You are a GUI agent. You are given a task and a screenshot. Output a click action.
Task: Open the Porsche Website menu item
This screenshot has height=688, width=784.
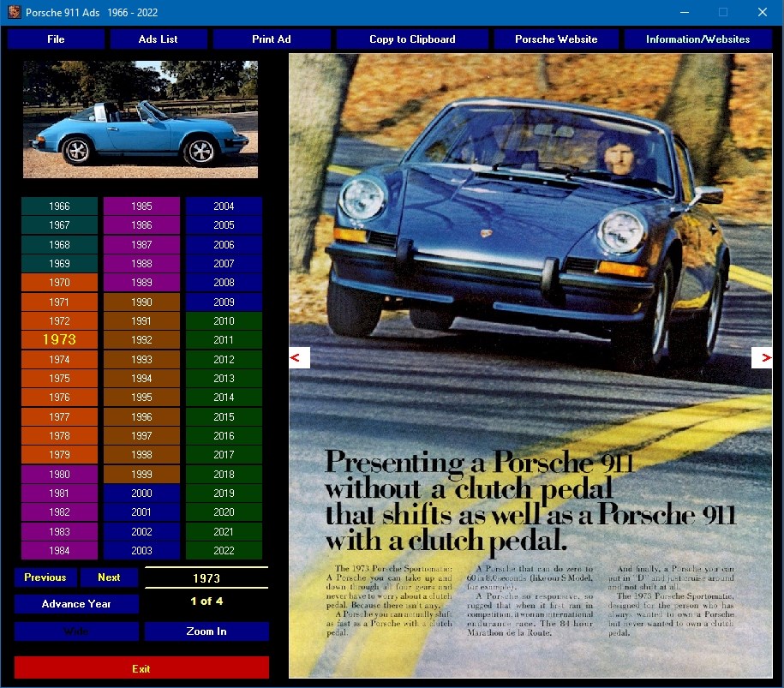pos(556,39)
